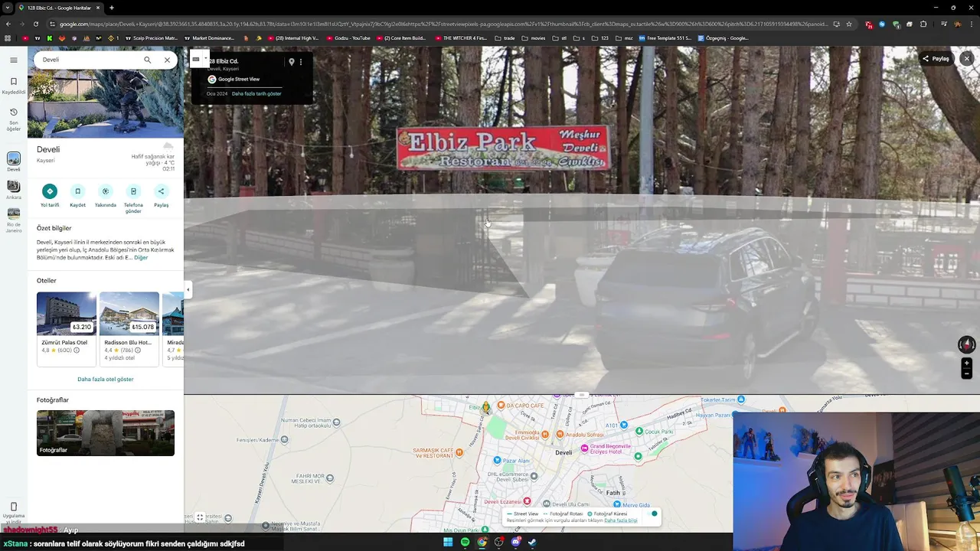Toggle the Street View layer switch
This screenshot has width=980, height=551.
(652, 514)
